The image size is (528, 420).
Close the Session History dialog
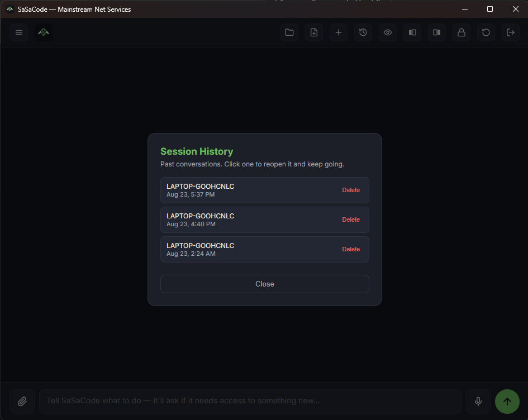(x=265, y=284)
